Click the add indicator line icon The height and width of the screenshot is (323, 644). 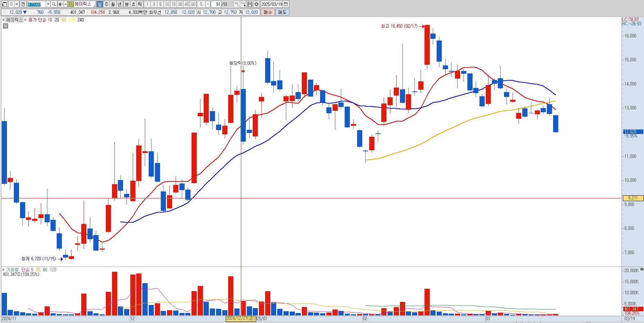243,4
